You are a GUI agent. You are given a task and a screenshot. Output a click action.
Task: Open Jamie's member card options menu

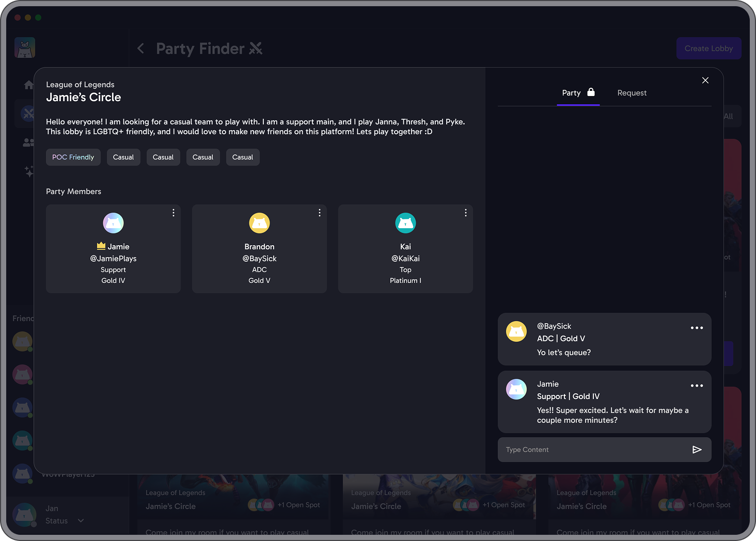tap(174, 213)
